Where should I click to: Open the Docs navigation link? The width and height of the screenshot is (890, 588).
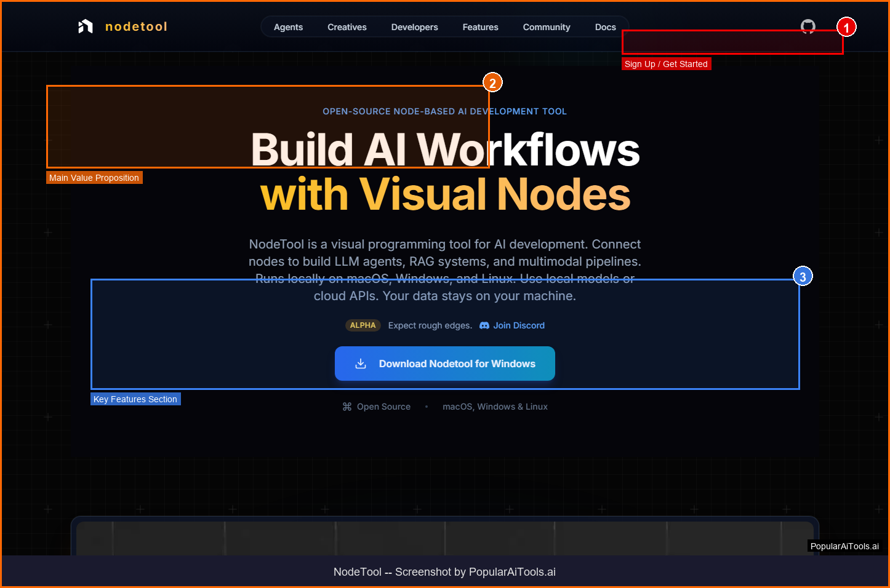point(605,27)
